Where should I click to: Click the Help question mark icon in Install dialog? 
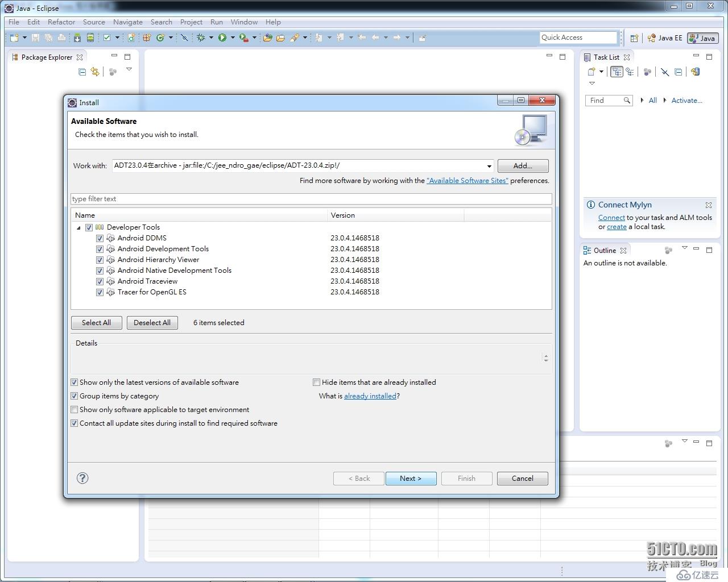(x=82, y=478)
